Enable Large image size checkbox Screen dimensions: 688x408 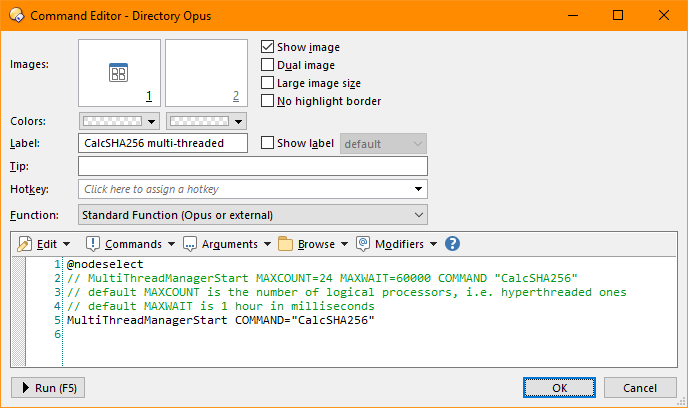click(x=267, y=82)
